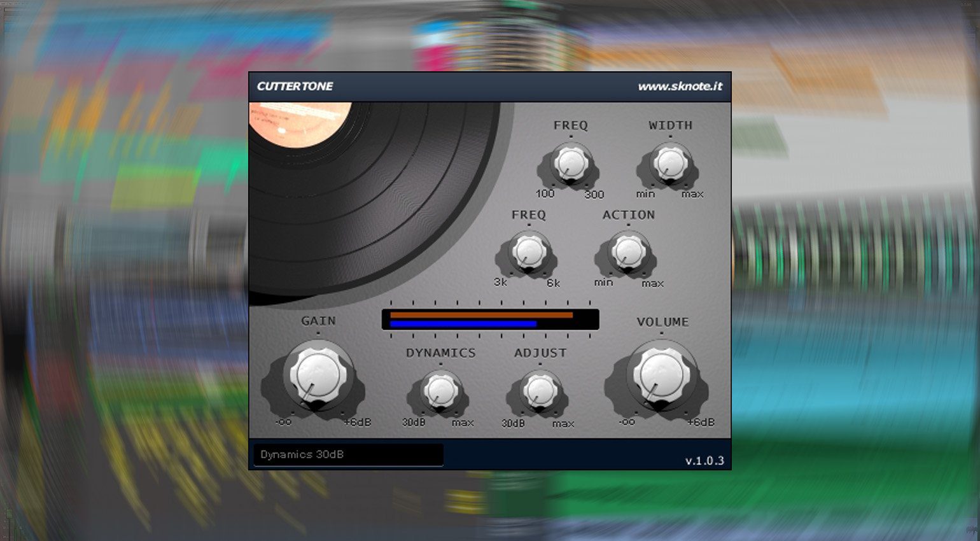Click the orange level meter bar
Screen dimensions: 980x541
(x=481, y=314)
